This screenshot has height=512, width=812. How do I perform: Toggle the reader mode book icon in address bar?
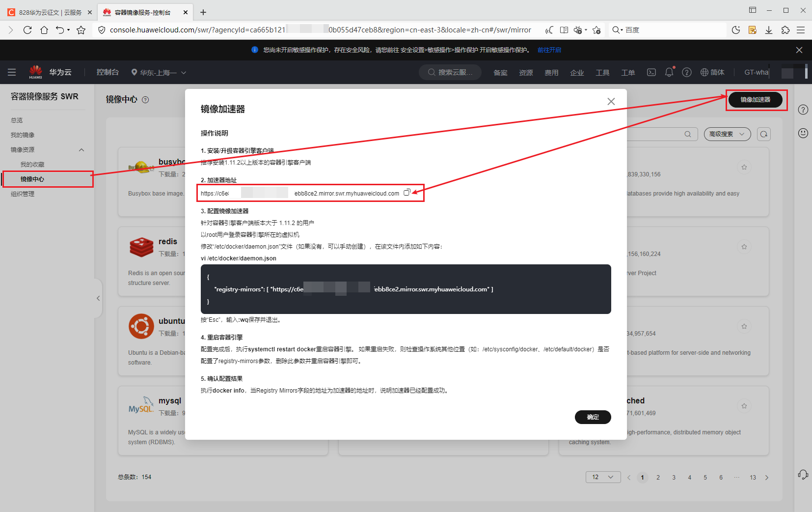click(564, 30)
